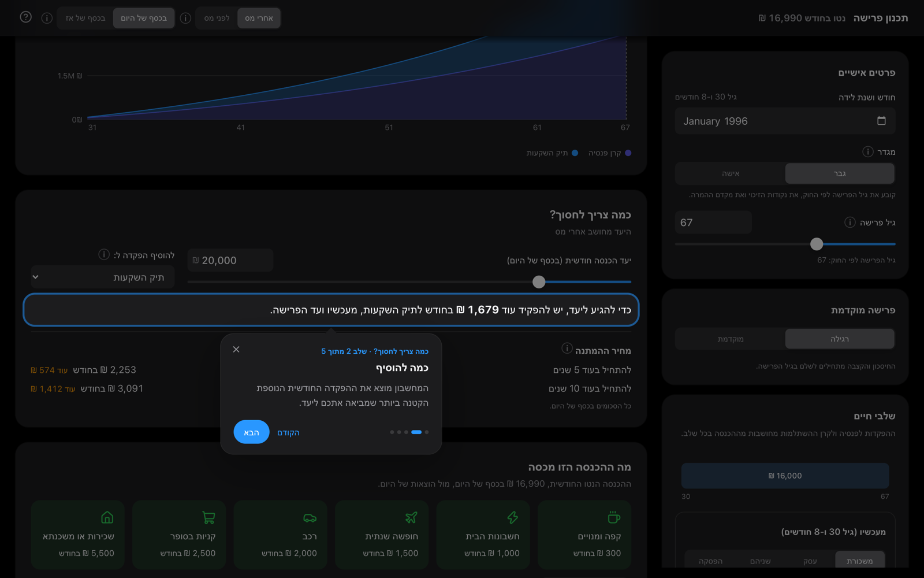Screen dimensions: 924x578
Task: Select אחרי מס option
Action: (x=259, y=18)
